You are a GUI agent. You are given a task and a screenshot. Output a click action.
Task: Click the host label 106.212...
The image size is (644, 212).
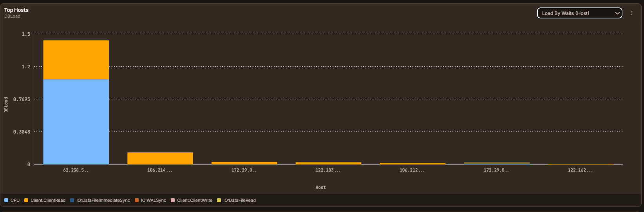click(x=412, y=170)
